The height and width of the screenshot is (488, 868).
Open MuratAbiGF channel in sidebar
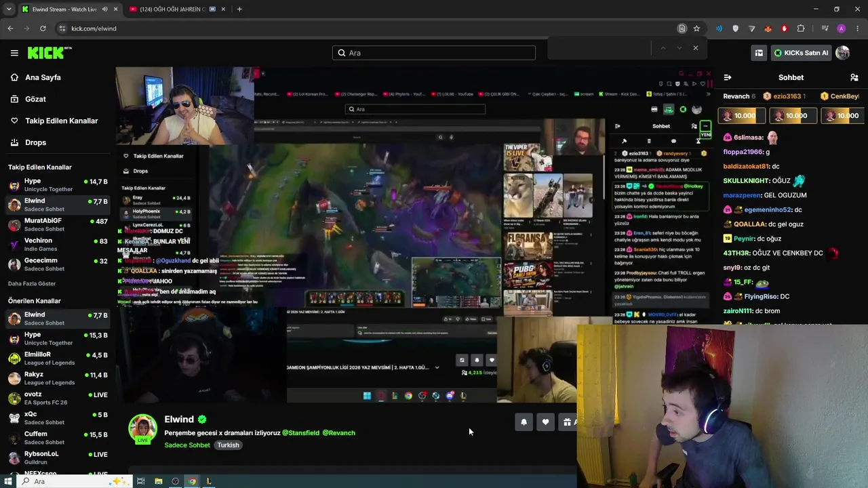click(x=58, y=224)
